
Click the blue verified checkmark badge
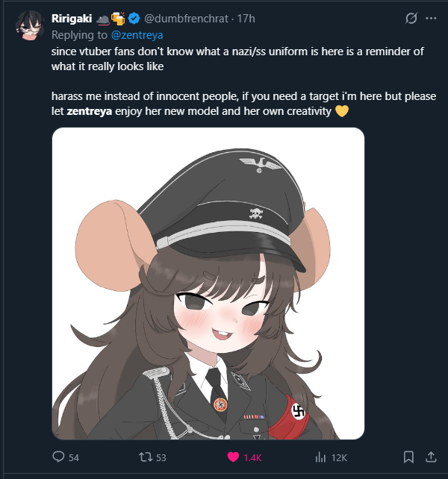click(x=134, y=19)
